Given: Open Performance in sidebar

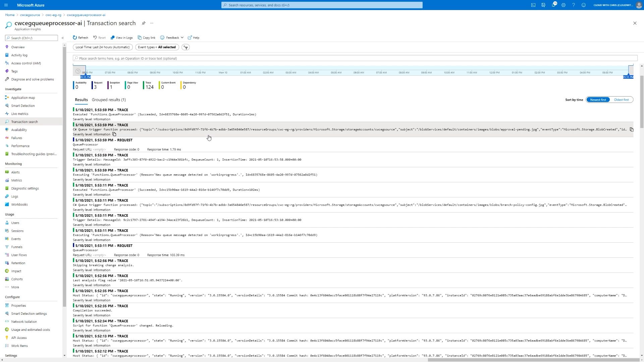Looking at the screenshot, I should 20,146.
